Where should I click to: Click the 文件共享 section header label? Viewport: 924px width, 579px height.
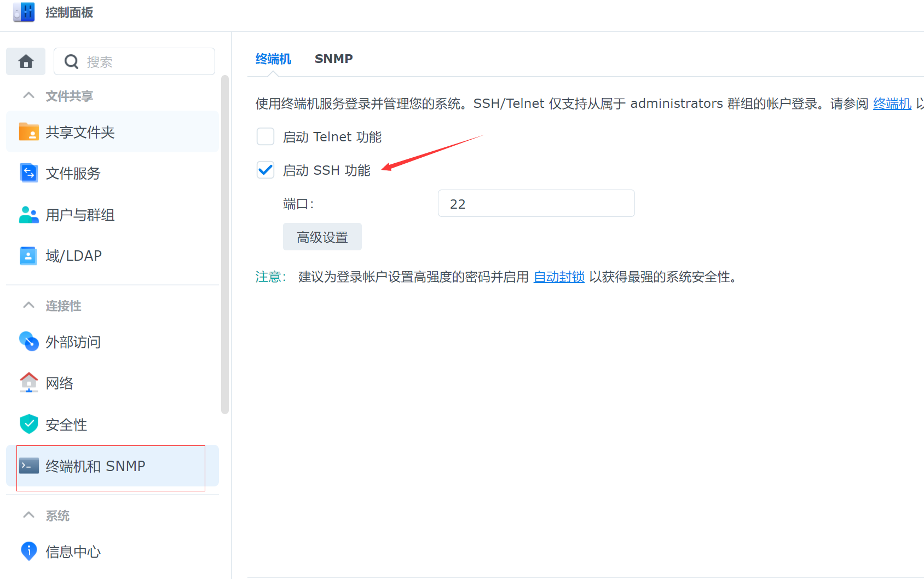[x=69, y=96]
